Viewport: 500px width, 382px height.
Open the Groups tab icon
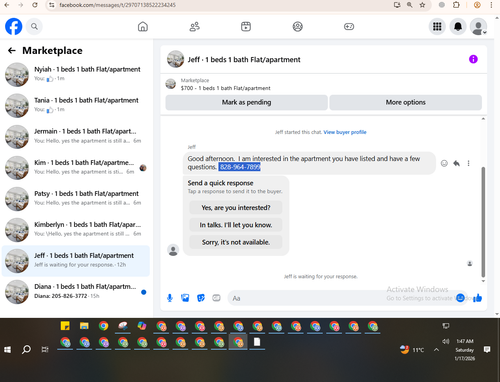pos(298,26)
